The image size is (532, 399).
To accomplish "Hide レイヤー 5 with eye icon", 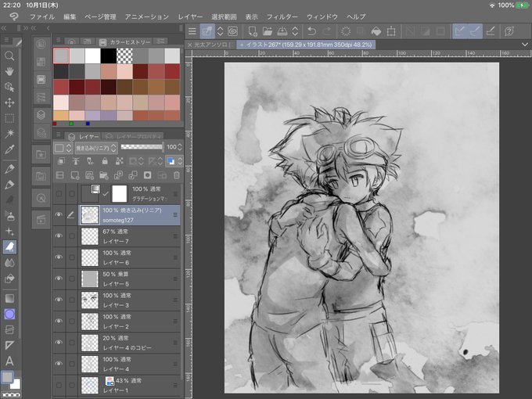I will [59, 279].
